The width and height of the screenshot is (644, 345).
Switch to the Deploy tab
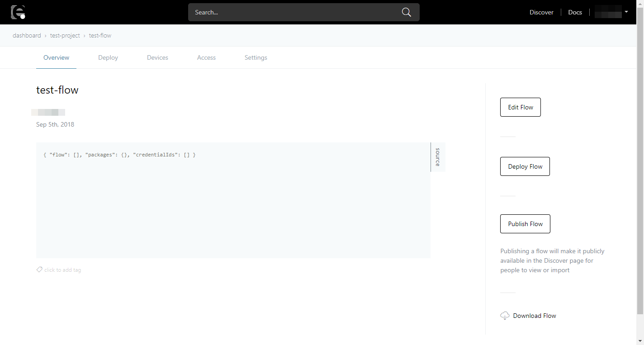(108, 57)
